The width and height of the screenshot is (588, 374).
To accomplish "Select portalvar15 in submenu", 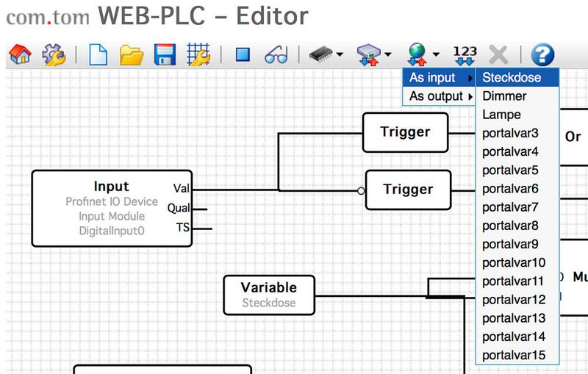I will [x=517, y=355].
